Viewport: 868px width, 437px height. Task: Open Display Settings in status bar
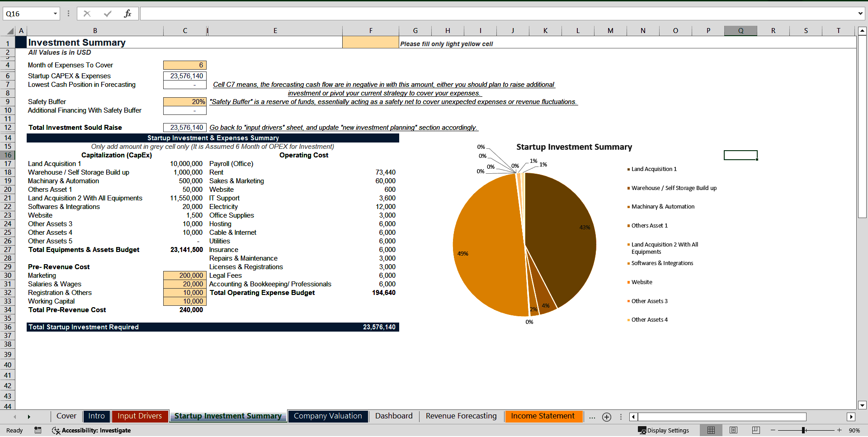pyautogui.click(x=664, y=430)
